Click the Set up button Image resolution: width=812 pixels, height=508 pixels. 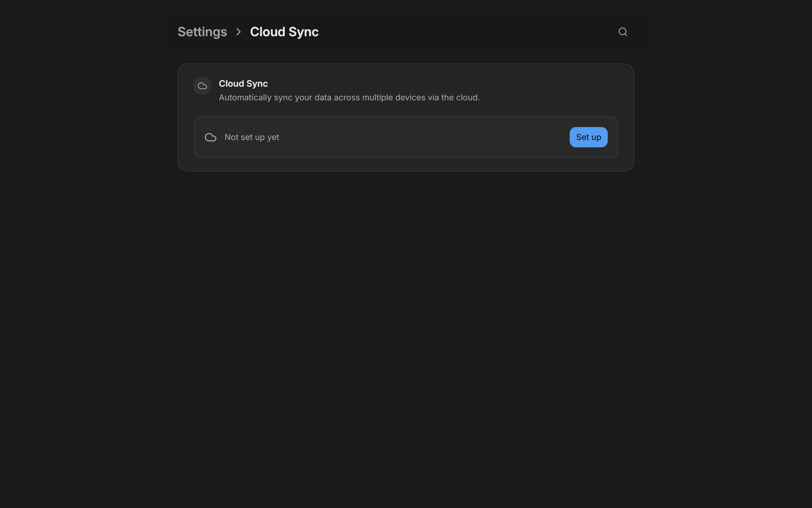pos(588,137)
